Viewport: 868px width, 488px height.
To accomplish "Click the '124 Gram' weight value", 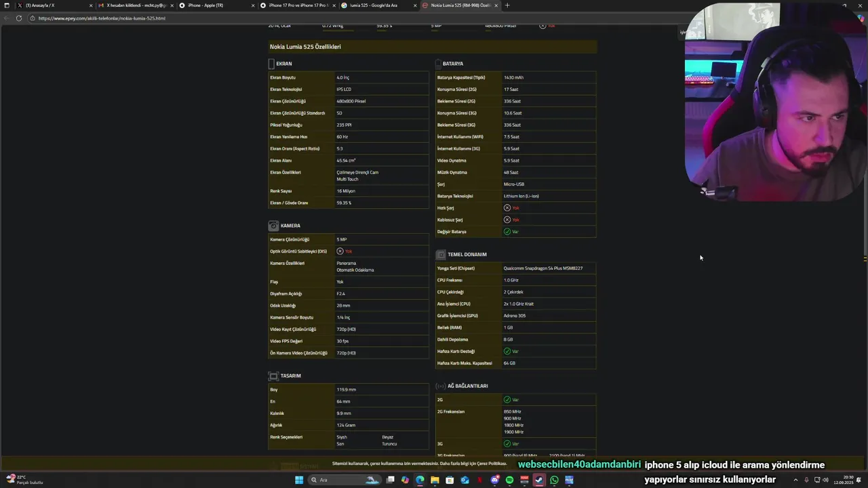I will click(x=346, y=425).
